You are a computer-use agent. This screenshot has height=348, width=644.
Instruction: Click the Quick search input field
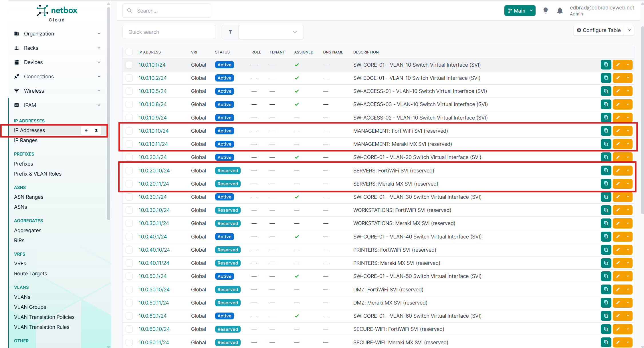(x=169, y=32)
